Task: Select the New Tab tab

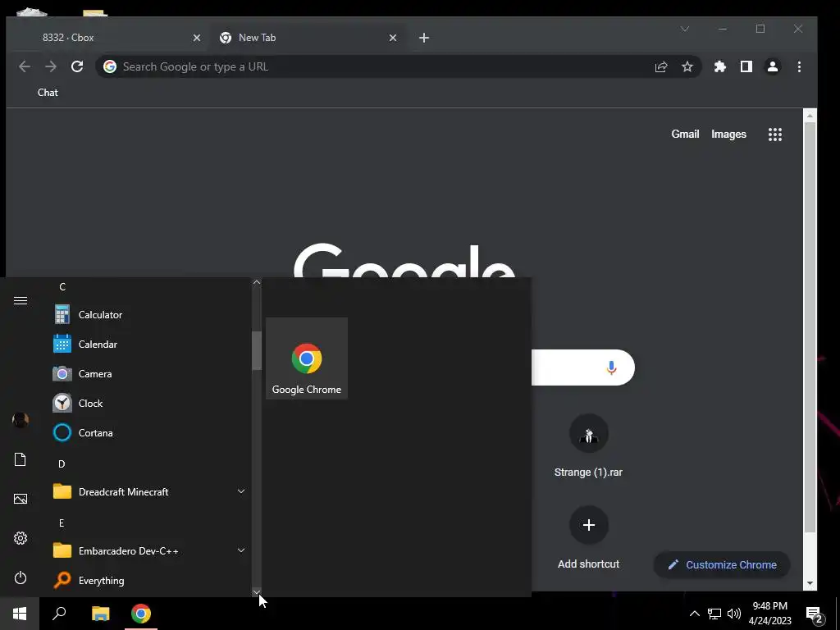Action: [308, 38]
